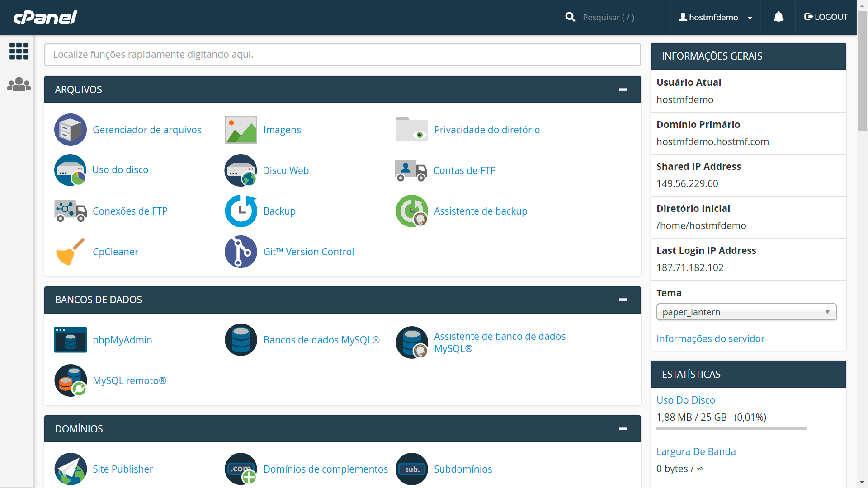Image resolution: width=868 pixels, height=488 pixels.
Task: Click the phpMyAdmin icon
Action: pos(70,340)
